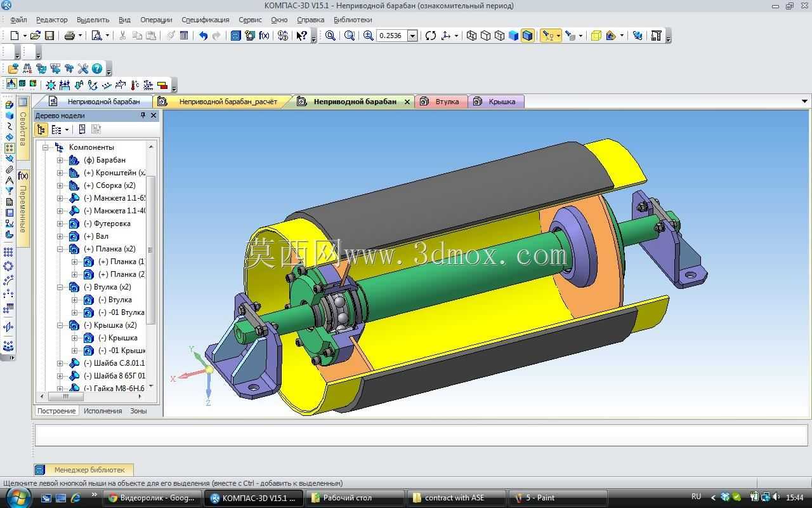Open the zoom scale dropdown arrow
812x508 pixels.
coord(412,36)
